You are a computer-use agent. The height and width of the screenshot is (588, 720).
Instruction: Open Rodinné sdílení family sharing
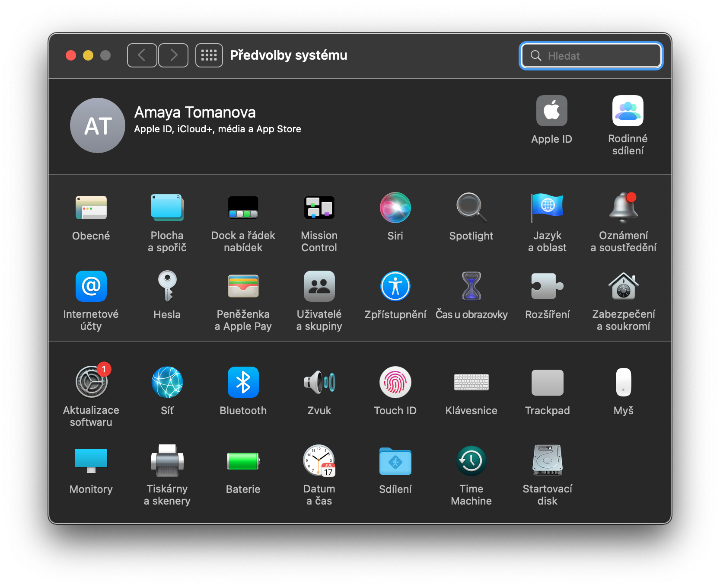628,111
